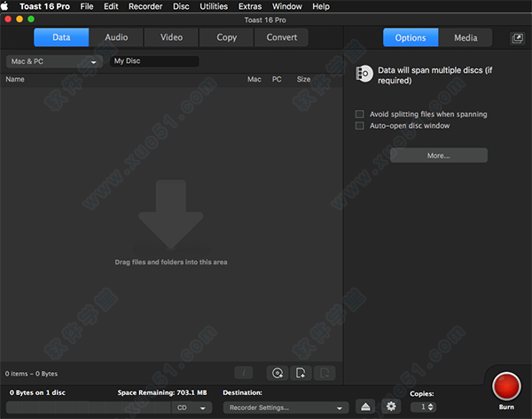
Task: Click the info button in file toolbar
Action: pyautogui.click(x=243, y=373)
